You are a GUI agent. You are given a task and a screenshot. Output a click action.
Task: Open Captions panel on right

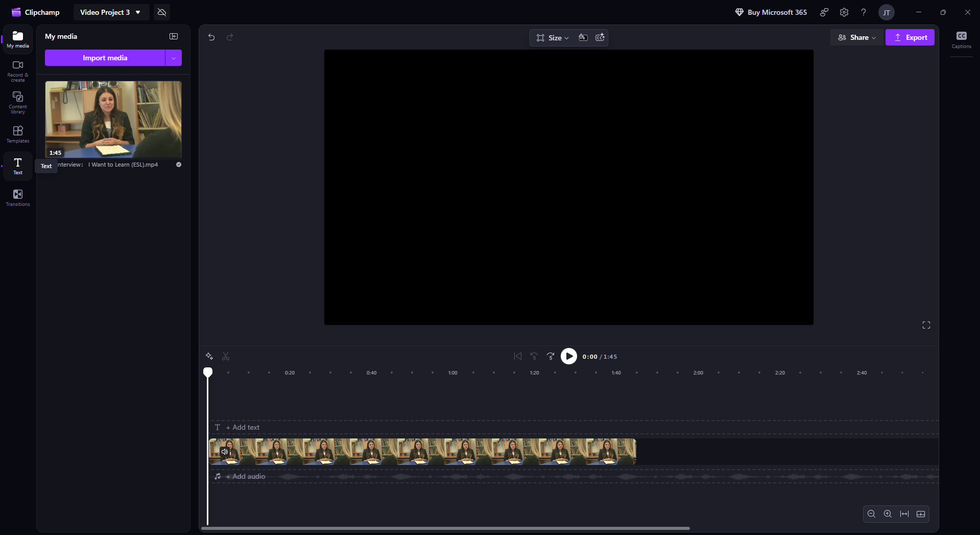tap(961, 39)
